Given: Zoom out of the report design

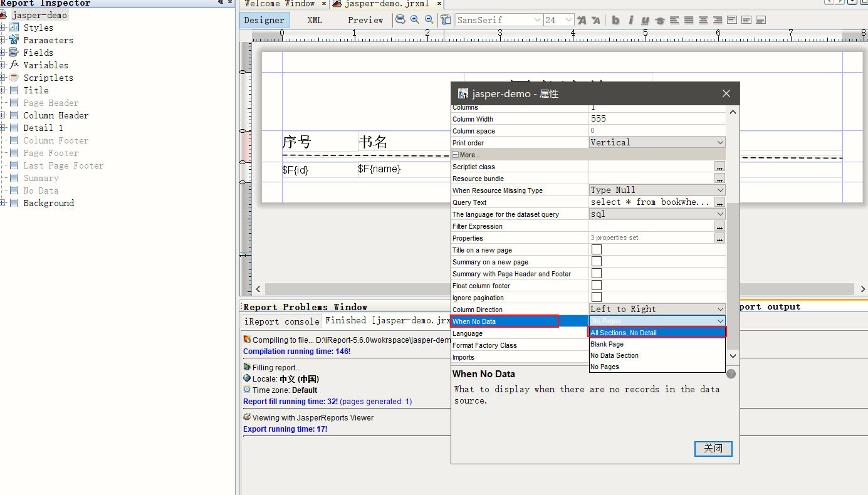Looking at the screenshot, I should click(x=429, y=19).
